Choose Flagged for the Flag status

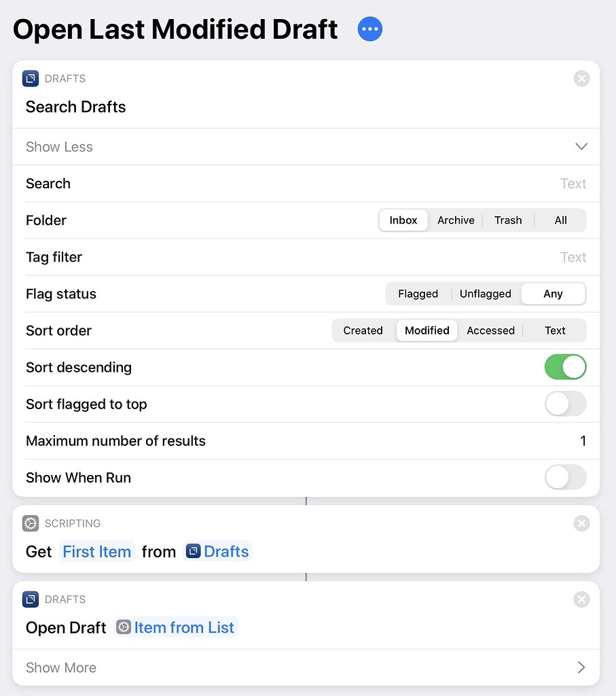point(418,294)
